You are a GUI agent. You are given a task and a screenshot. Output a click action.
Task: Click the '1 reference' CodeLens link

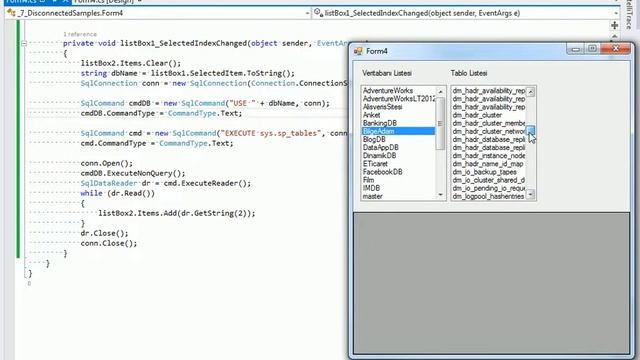80,34
